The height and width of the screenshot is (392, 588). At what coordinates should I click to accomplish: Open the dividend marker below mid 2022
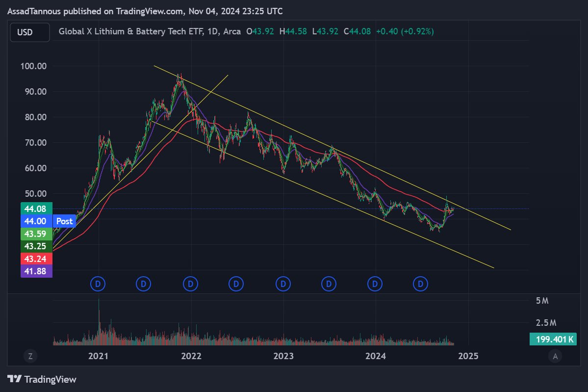[x=236, y=284]
